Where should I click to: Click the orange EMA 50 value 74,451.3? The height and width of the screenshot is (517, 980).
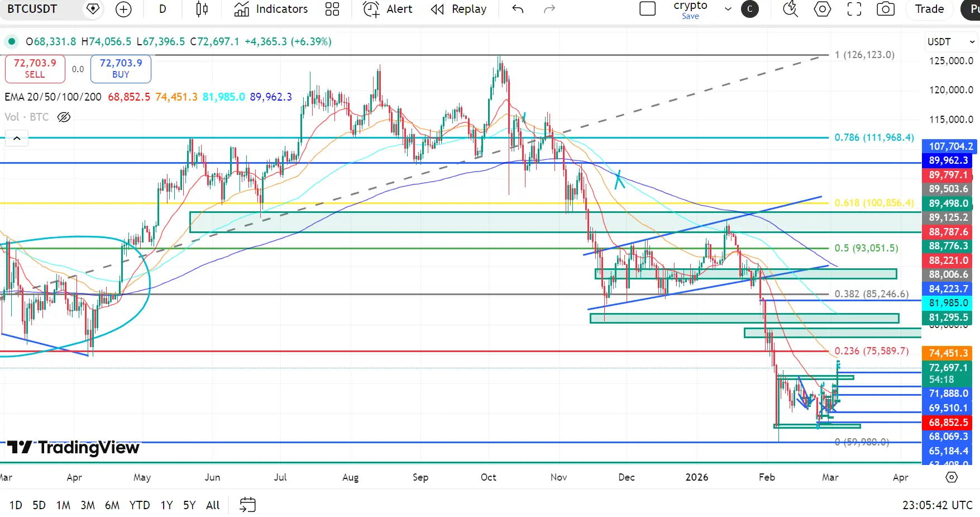point(176,97)
